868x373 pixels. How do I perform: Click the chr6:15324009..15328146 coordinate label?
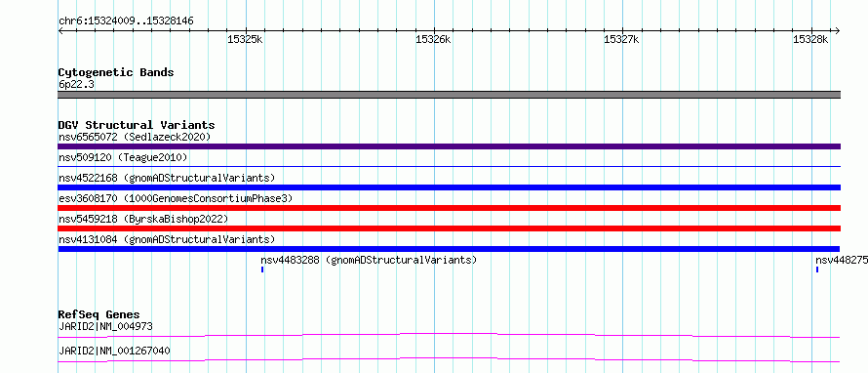pos(126,21)
